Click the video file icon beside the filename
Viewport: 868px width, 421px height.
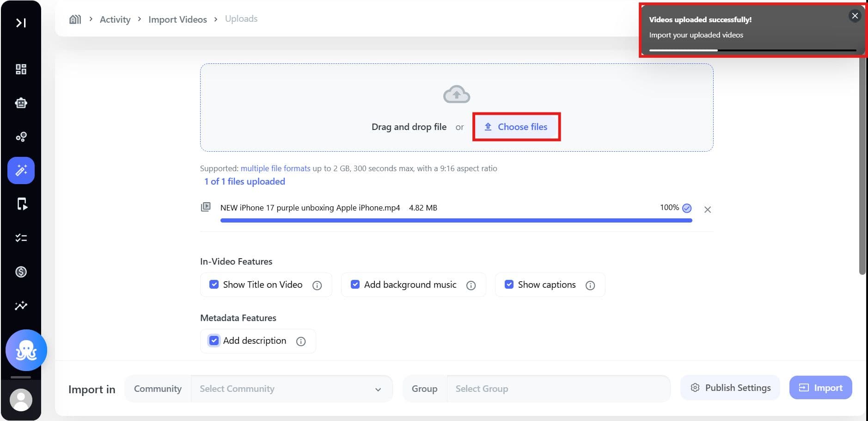click(206, 207)
